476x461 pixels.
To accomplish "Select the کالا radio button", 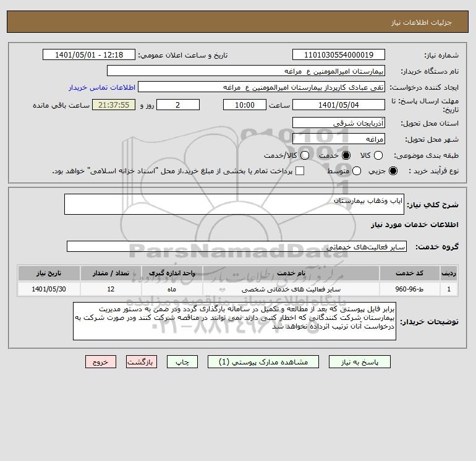I will (x=378, y=155).
